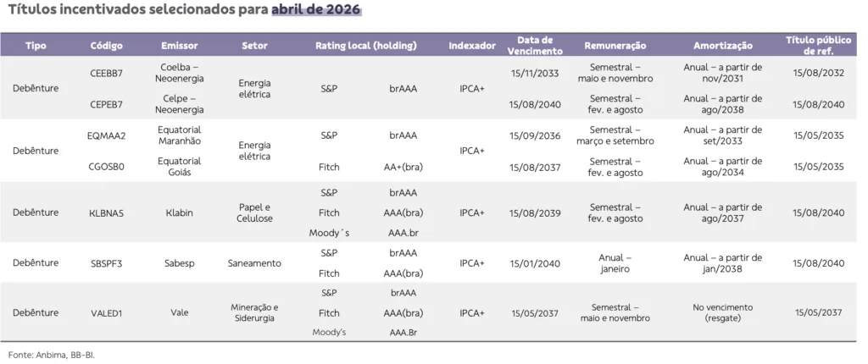
Task: Click the Klabin issuer name
Action: 179,213
